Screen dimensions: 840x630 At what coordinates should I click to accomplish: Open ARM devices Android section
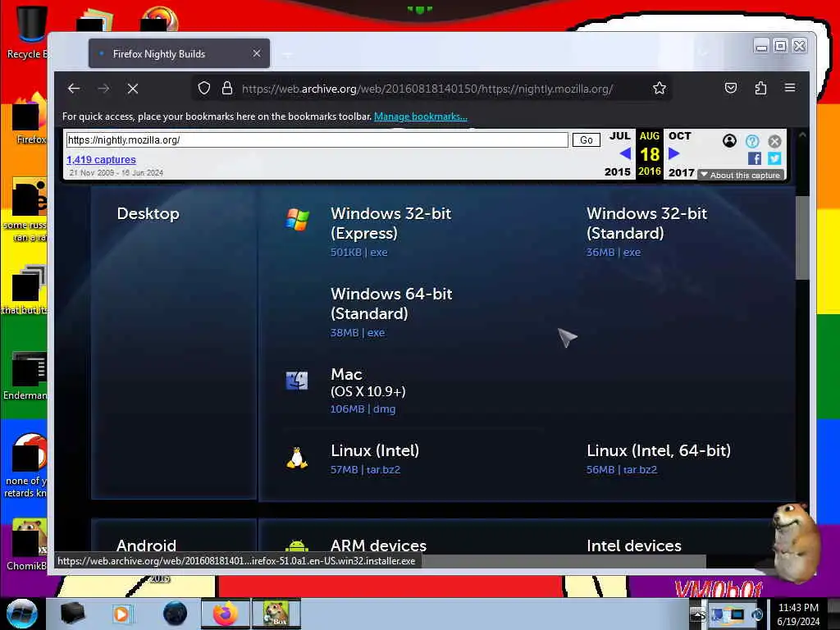pos(378,546)
